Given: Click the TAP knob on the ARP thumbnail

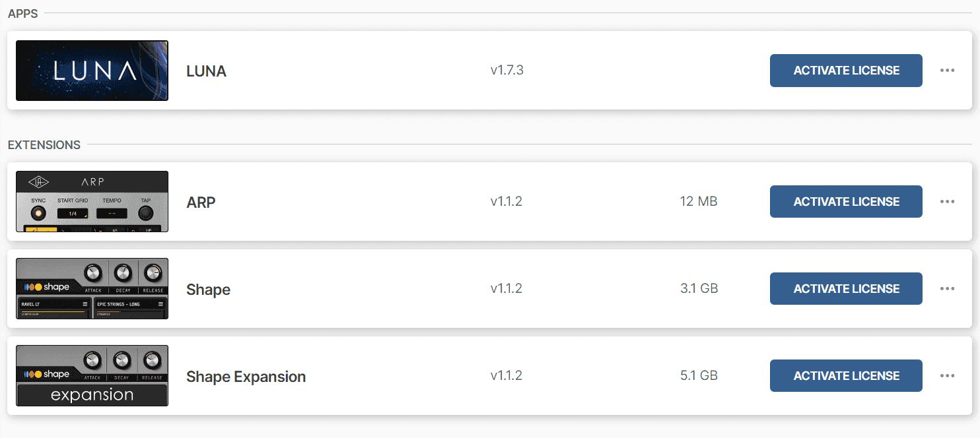Looking at the screenshot, I should coord(146,212).
